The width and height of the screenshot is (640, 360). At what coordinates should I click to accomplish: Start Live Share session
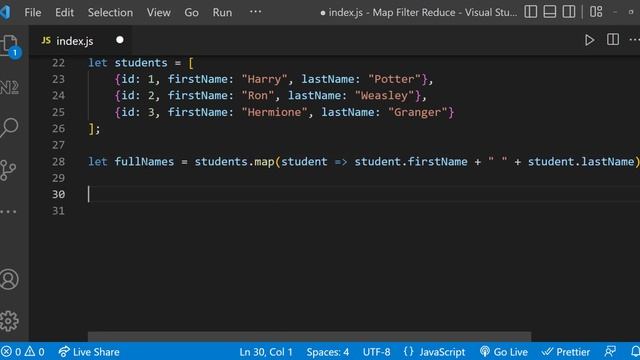[x=89, y=351]
